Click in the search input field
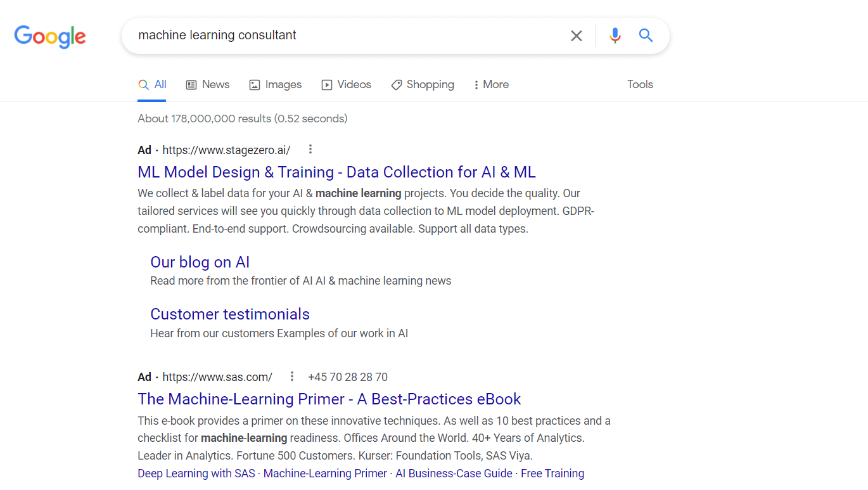This screenshot has width=868, height=490. [348, 35]
